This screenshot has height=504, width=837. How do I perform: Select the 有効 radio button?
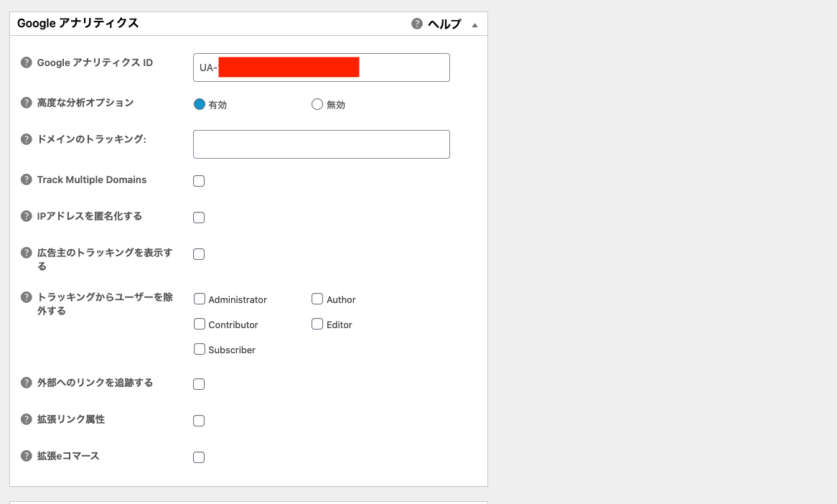pyautogui.click(x=199, y=104)
